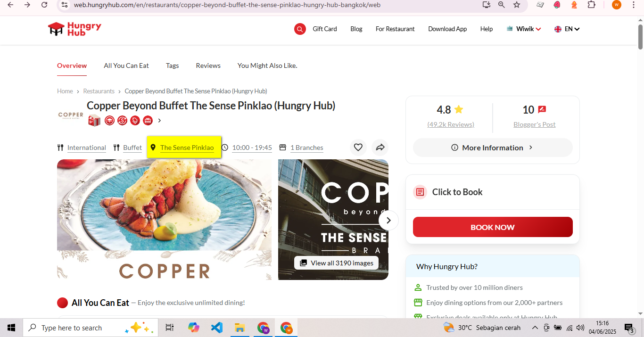Click the BOOK NOW button
Viewport: 644px width, 337px height.
tap(493, 227)
